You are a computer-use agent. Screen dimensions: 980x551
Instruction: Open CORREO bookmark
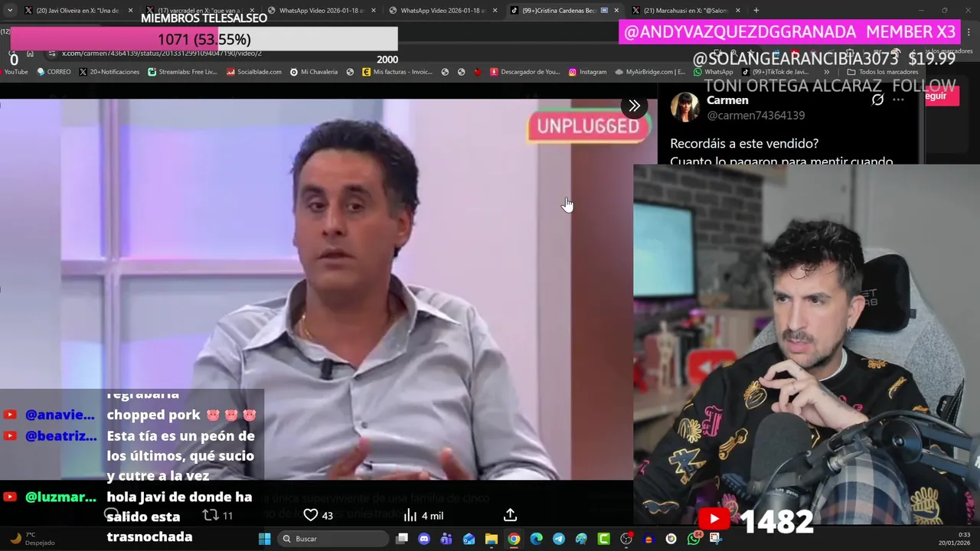click(54, 72)
